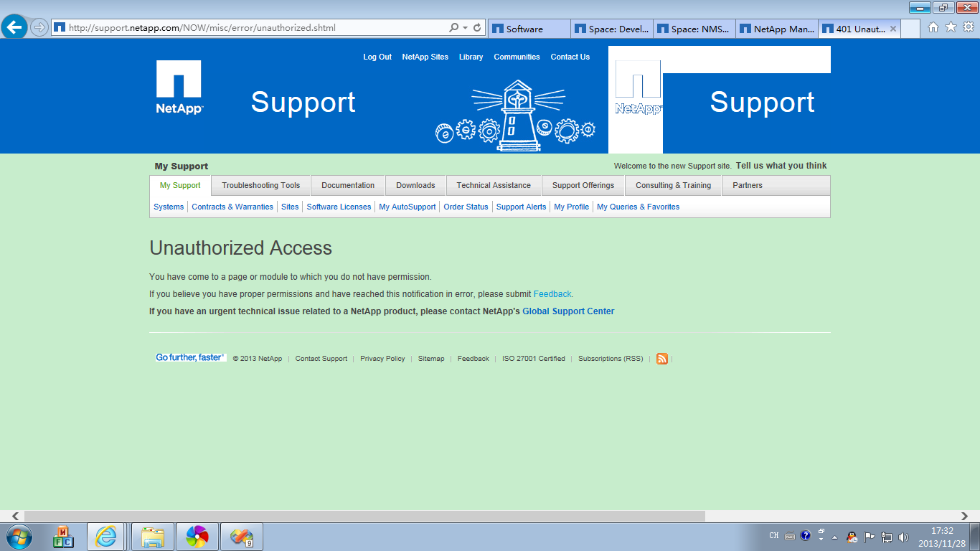This screenshot has height=551, width=980.
Task: Open the address bar dropdown arrow
Action: (466, 28)
